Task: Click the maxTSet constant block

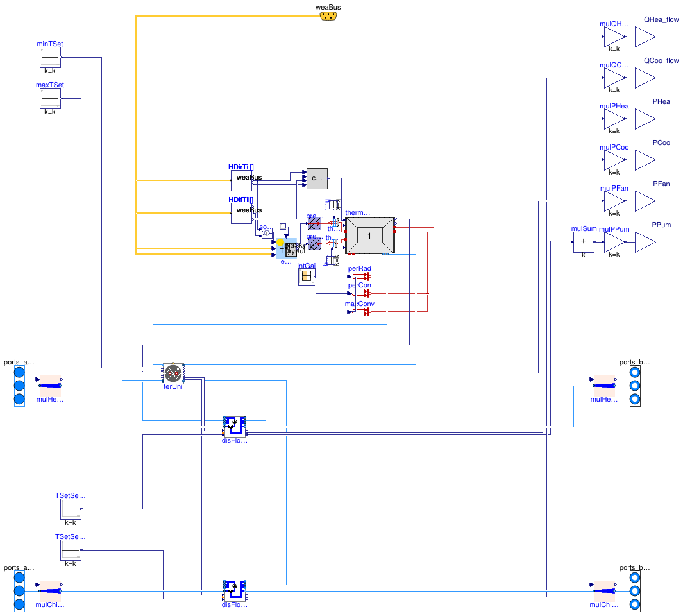Action: pos(50,99)
